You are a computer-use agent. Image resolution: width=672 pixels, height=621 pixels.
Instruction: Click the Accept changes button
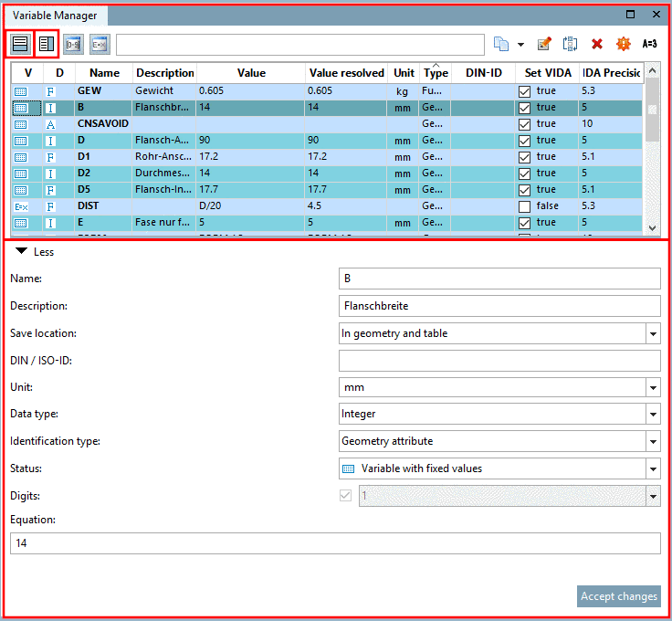click(x=618, y=596)
